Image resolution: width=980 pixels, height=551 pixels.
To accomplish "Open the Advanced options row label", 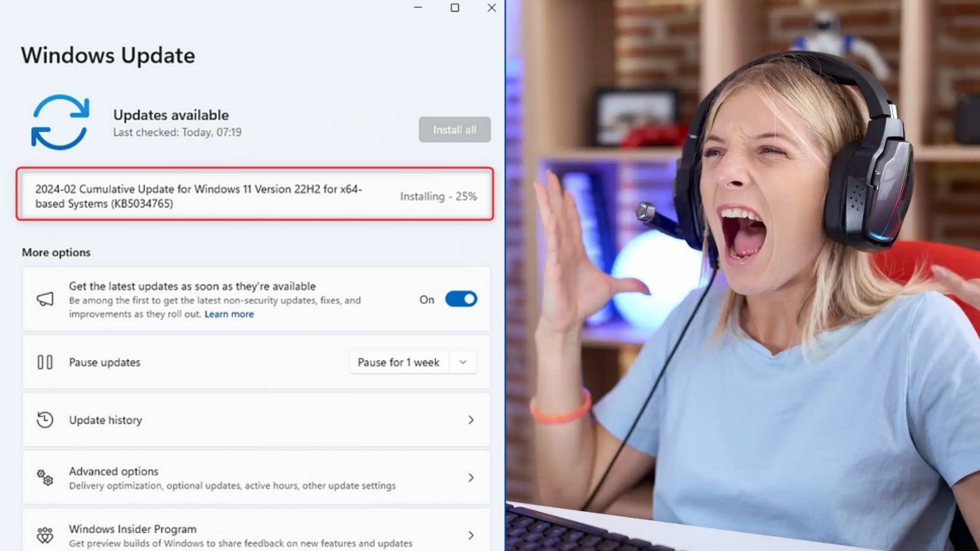I will click(x=113, y=471).
